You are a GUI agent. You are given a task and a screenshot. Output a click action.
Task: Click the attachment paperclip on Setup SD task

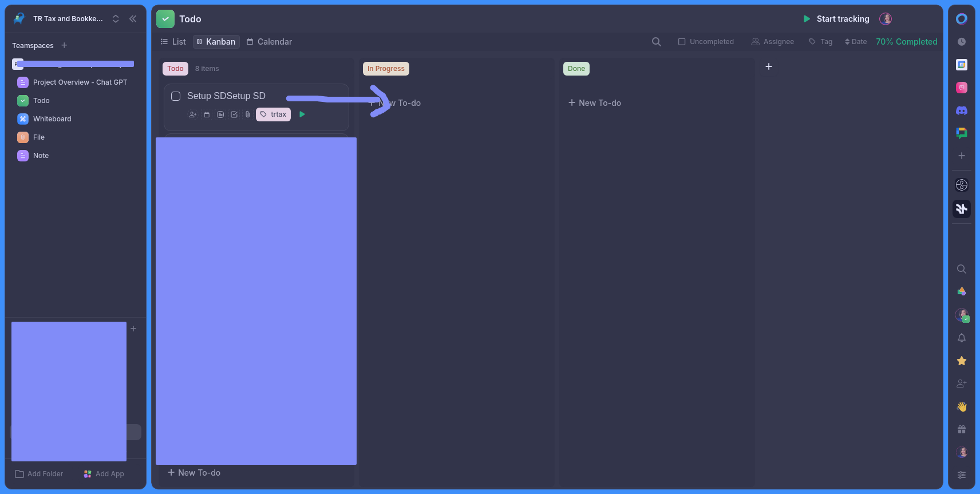pyautogui.click(x=247, y=114)
